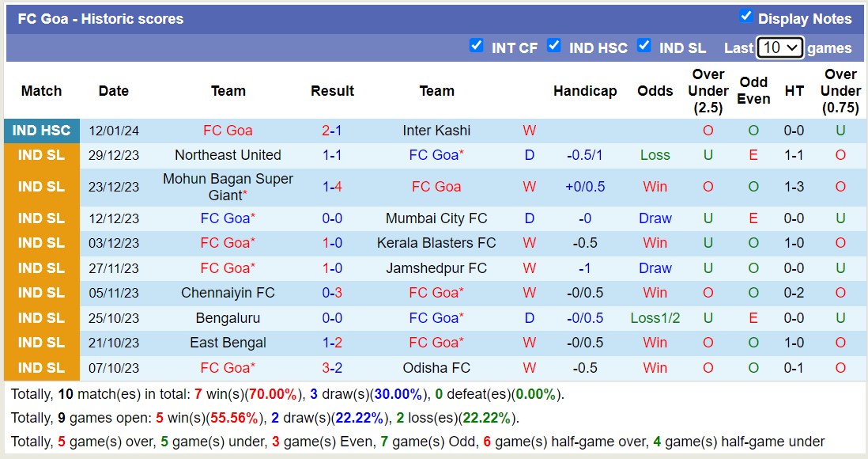This screenshot has width=868, height=459.
Task: Toggle off the IND SL checkbox
Action: pos(645,47)
